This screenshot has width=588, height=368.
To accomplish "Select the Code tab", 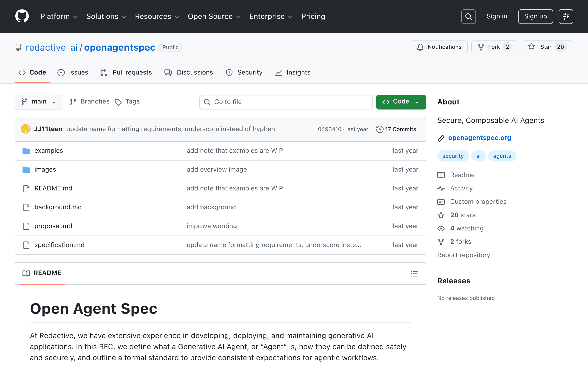I will tap(32, 72).
